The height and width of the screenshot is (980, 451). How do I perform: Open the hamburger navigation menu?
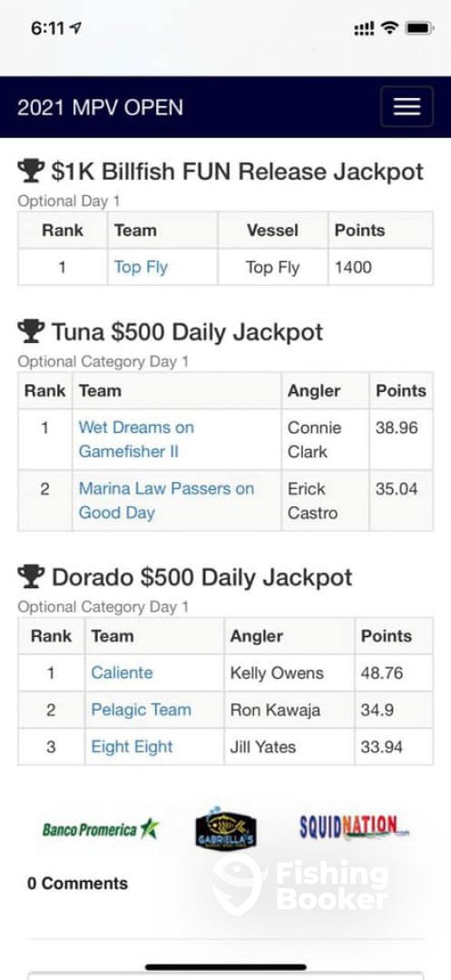(407, 107)
